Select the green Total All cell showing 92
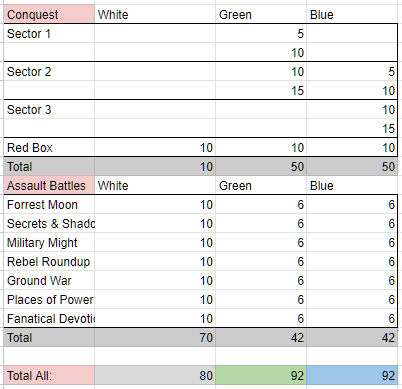The image size is (402, 389). pos(261,375)
